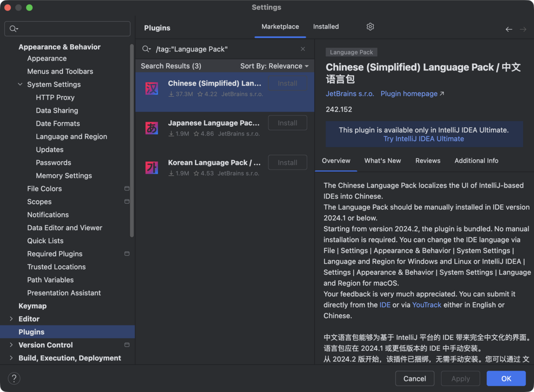Open the Sort By Relevance dropdown
The height and width of the screenshot is (392, 534).
[x=274, y=66]
